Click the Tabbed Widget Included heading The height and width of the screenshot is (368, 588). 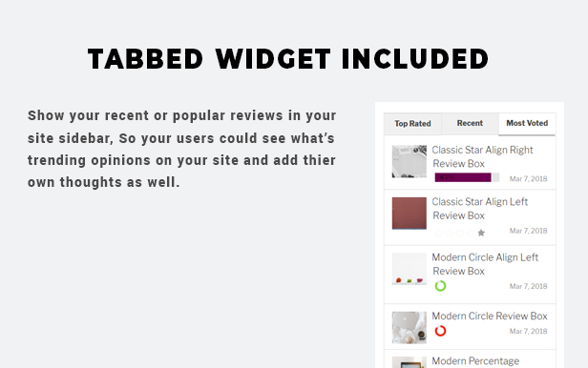pos(288,59)
